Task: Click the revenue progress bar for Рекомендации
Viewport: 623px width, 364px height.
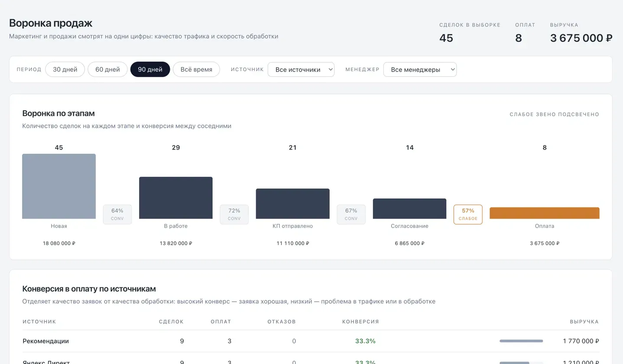Action: point(521,341)
